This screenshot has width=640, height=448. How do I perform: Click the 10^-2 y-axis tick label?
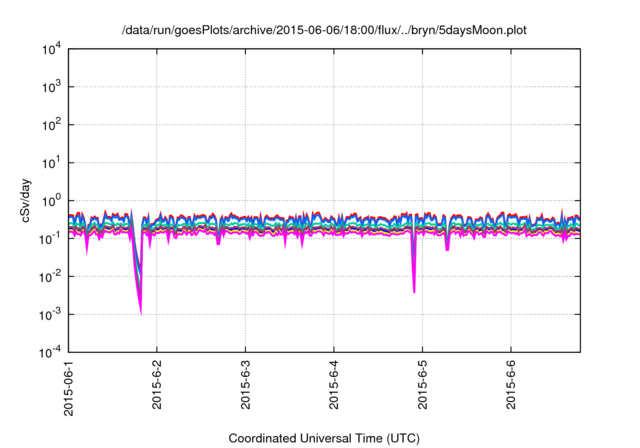(x=50, y=277)
